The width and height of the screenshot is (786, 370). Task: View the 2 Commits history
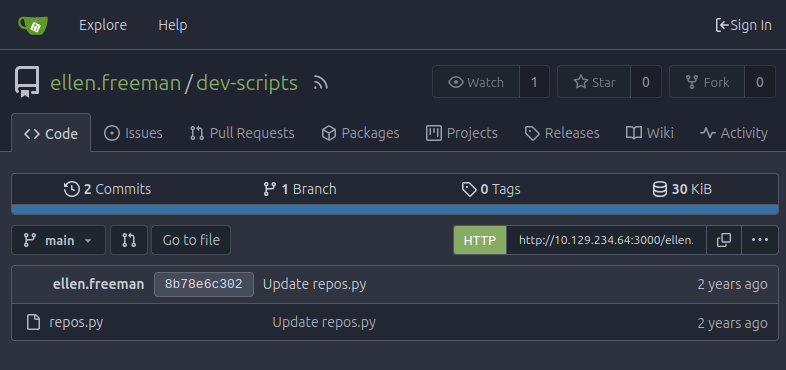point(107,189)
